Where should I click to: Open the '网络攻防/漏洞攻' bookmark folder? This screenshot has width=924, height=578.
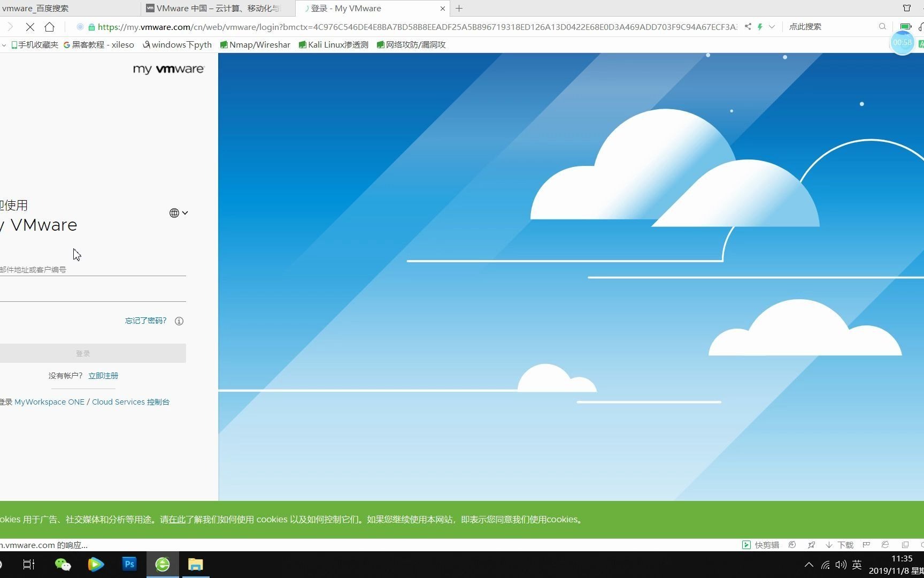[411, 45]
